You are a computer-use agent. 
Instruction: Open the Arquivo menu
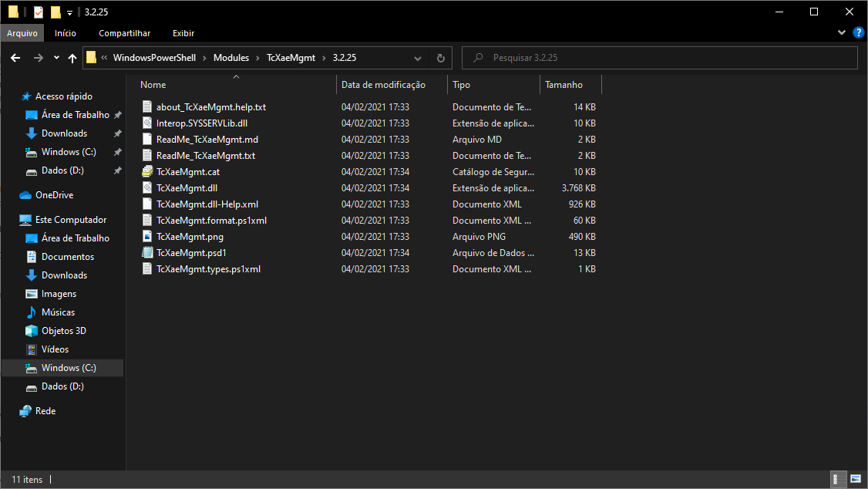tap(22, 33)
